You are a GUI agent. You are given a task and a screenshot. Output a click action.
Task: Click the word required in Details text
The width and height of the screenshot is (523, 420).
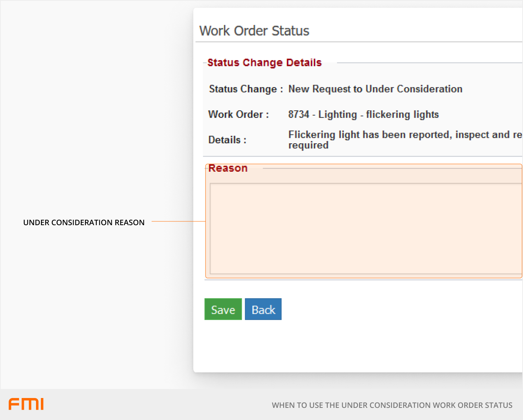(x=308, y=146)
